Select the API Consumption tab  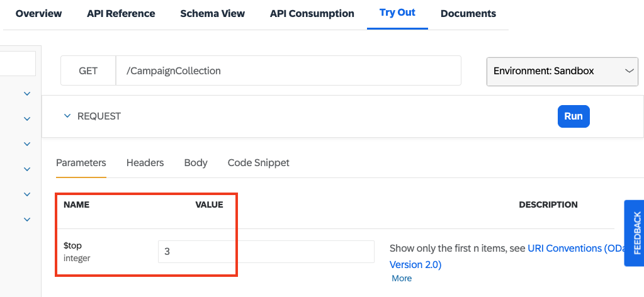coord(312,14)
